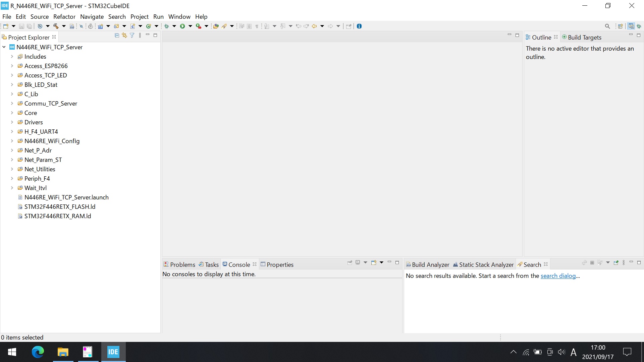Expand the Access_ESP8266 folder

(12, 66)
